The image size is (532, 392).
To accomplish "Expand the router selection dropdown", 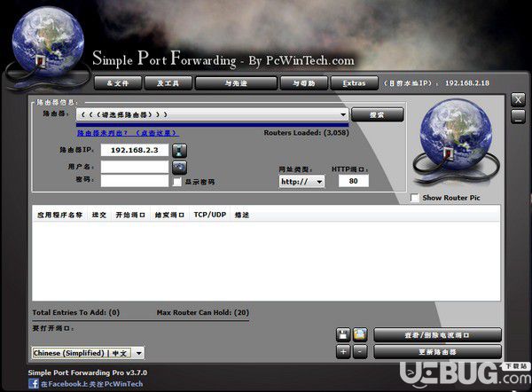I will [x=343, y=114].
